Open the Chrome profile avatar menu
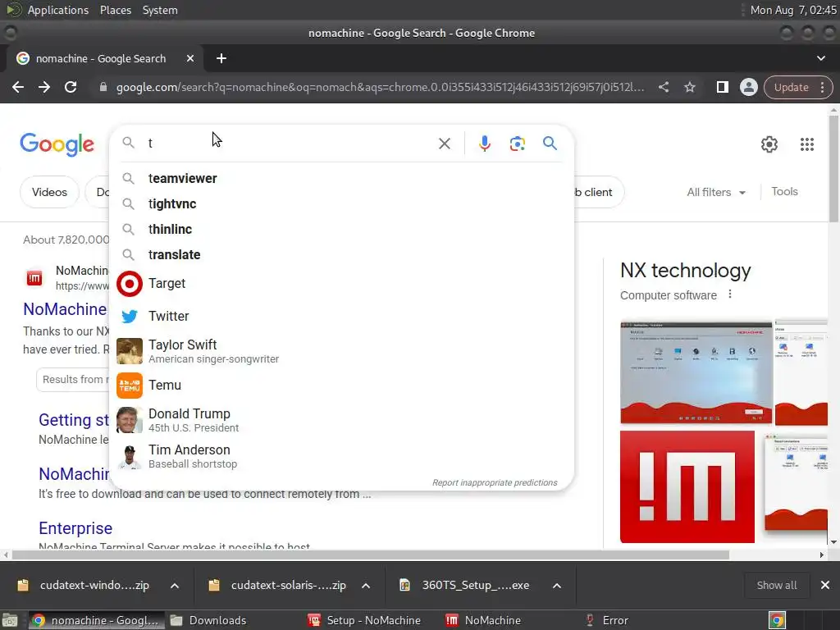This screenshot has width=840, height=630. pos(748,87)
